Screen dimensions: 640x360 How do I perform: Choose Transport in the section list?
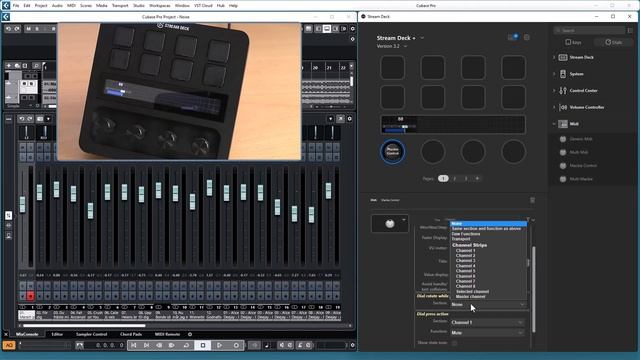488,239
